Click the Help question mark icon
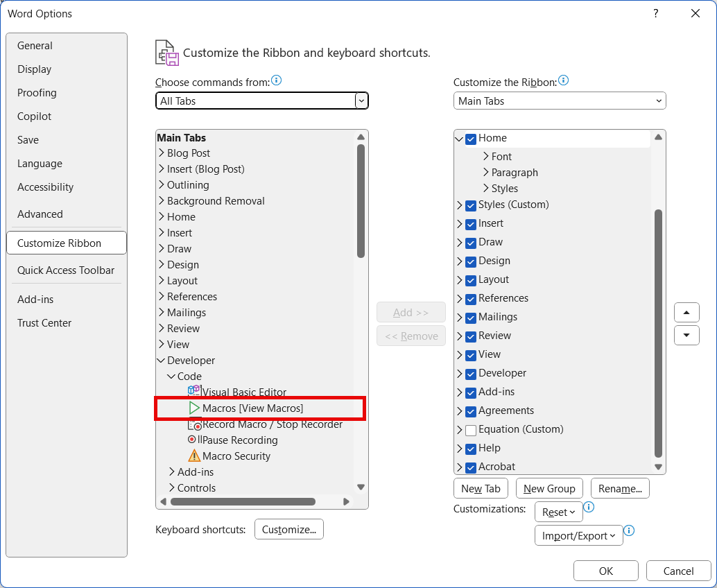This screenshot has height=588, width=717. 656,13
